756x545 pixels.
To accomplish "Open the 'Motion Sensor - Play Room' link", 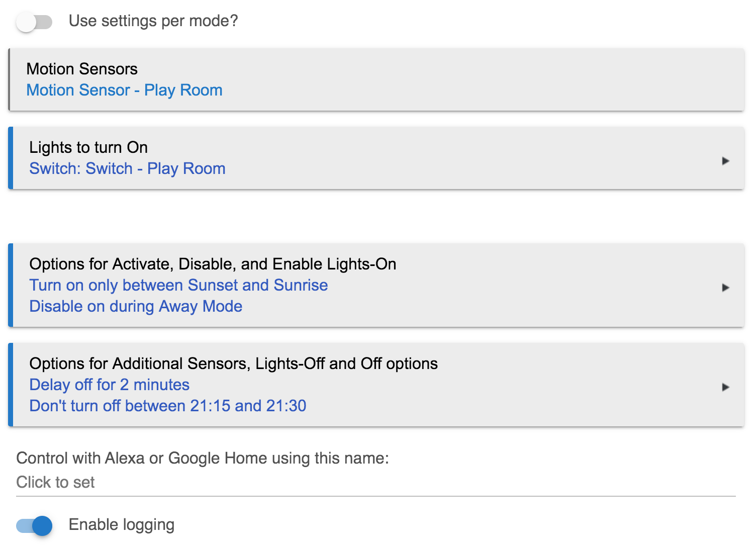I will 124,90.
